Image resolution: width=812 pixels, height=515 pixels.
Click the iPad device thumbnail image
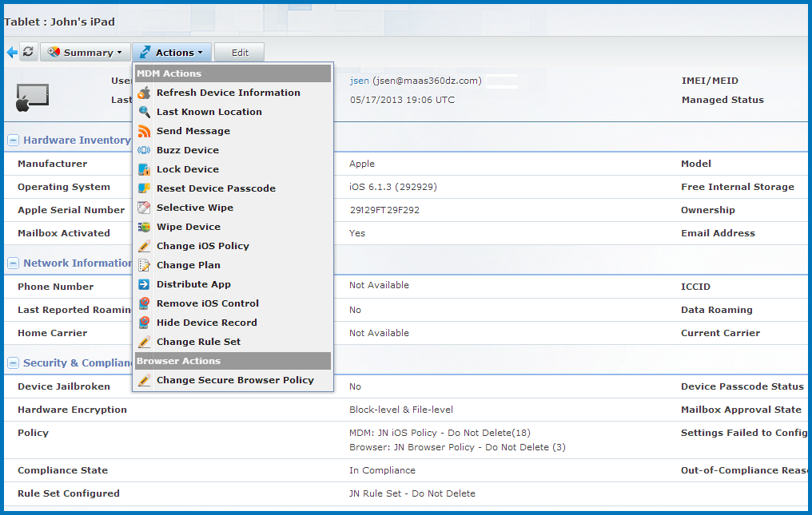[x=32, y=97]
